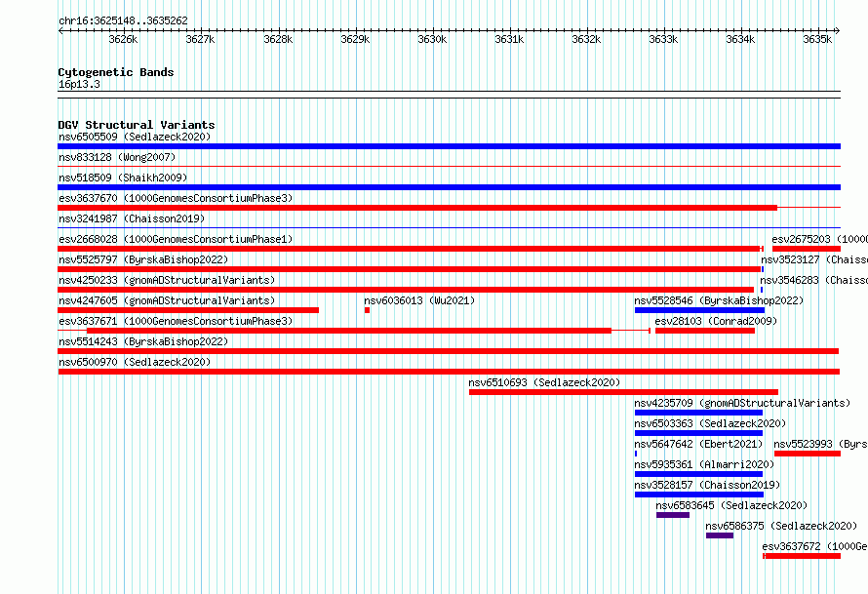Viewport: 868px width, 594px height.
Task: Click the 3635k ruler tick label
Action: tap(817, 39)
